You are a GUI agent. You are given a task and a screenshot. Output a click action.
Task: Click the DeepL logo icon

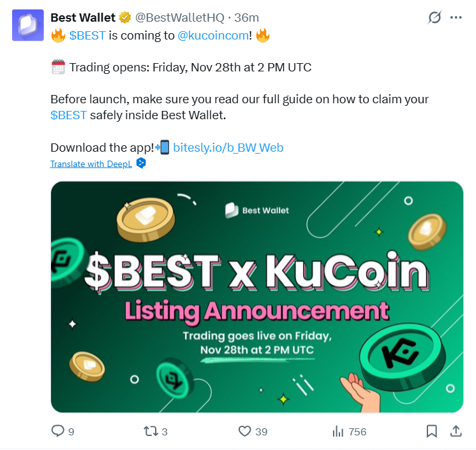click(141, 163)
